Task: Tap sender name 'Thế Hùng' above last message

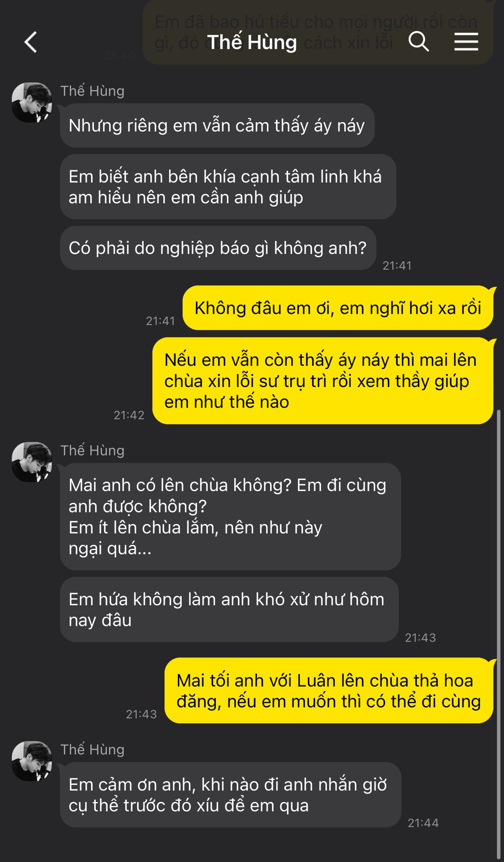Action: pyautogui.click(x=92, y=750)
